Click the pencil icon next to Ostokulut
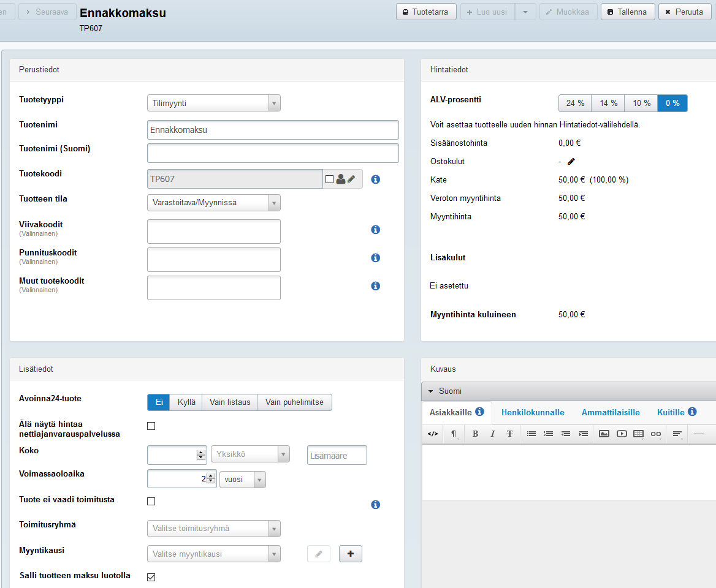Screen dimensions: 716x588 pos(571,162)
